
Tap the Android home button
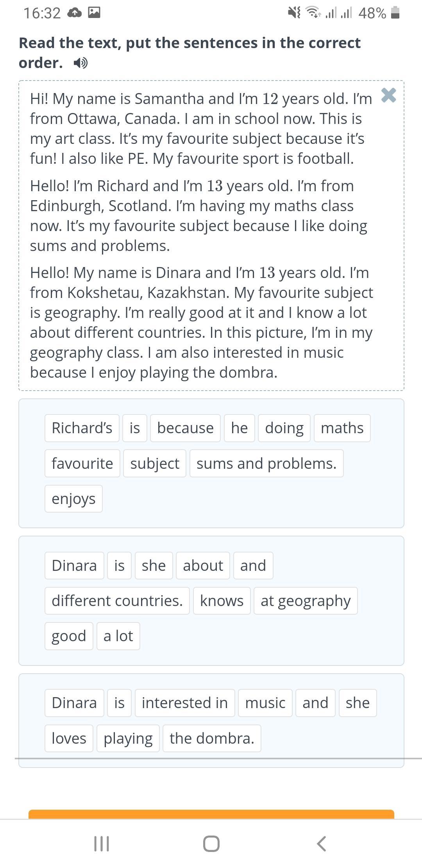(211, 844)
